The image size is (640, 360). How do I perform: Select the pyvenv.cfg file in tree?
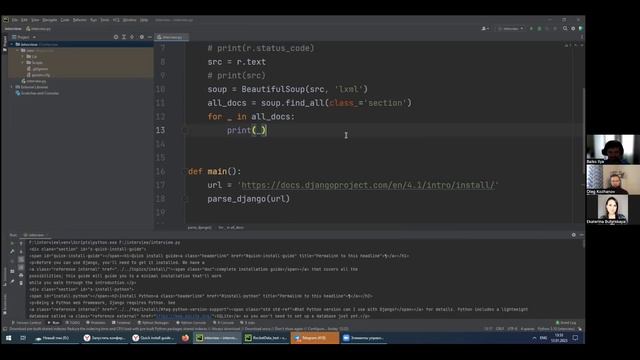[x=39, y=75]
